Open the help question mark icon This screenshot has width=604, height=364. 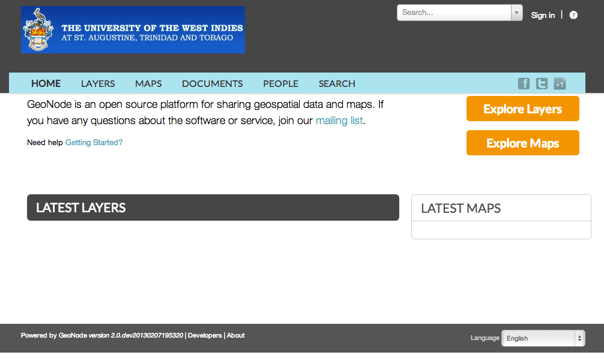pyautogui.click(x=573, y=15)
